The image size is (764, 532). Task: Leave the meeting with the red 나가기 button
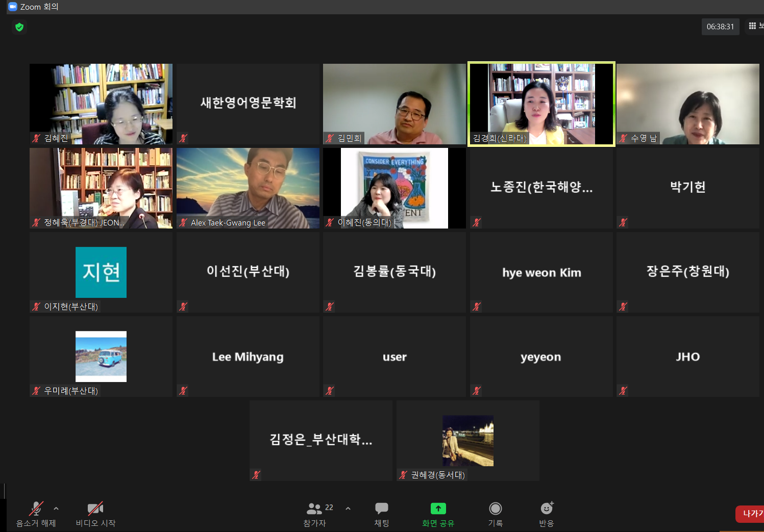coord(751,514)
